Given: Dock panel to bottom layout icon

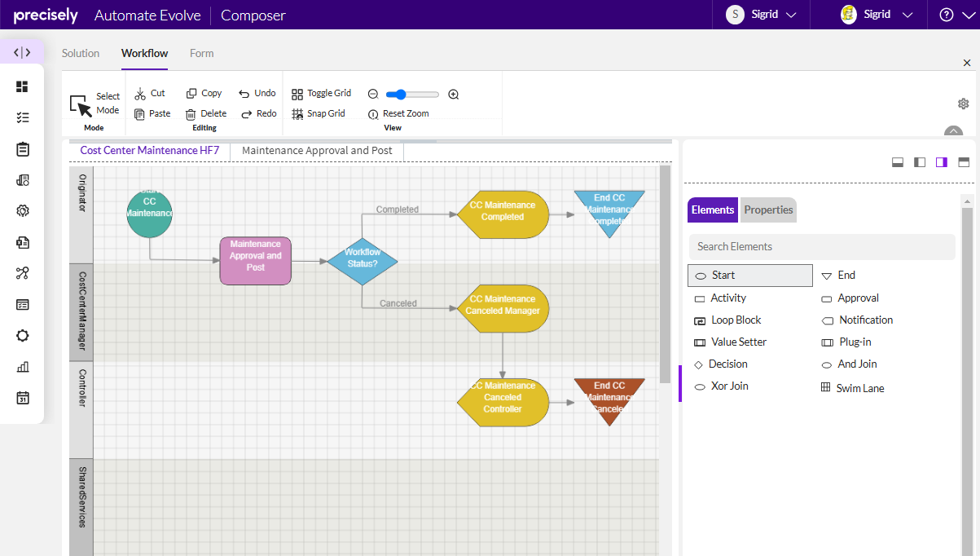Looking at the screenshot, I should click(898, 162).
